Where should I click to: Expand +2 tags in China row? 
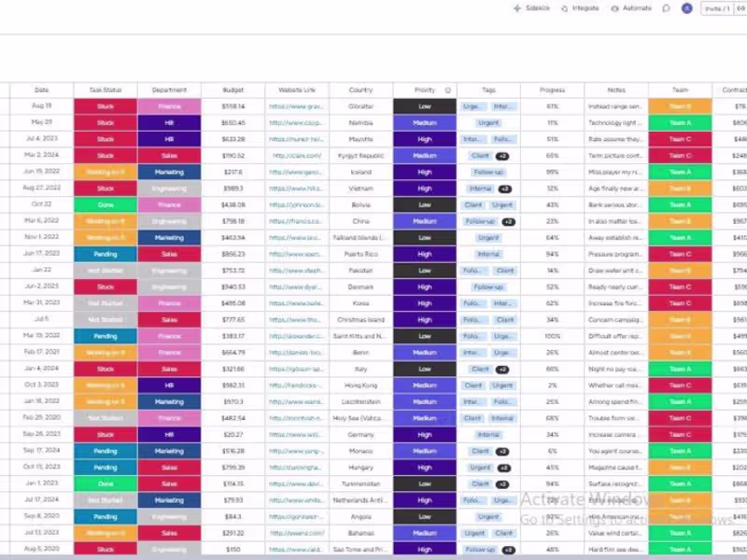509,222
